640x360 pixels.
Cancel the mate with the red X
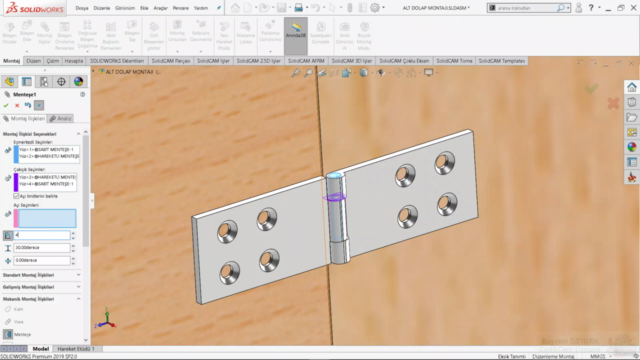[17, 105]
